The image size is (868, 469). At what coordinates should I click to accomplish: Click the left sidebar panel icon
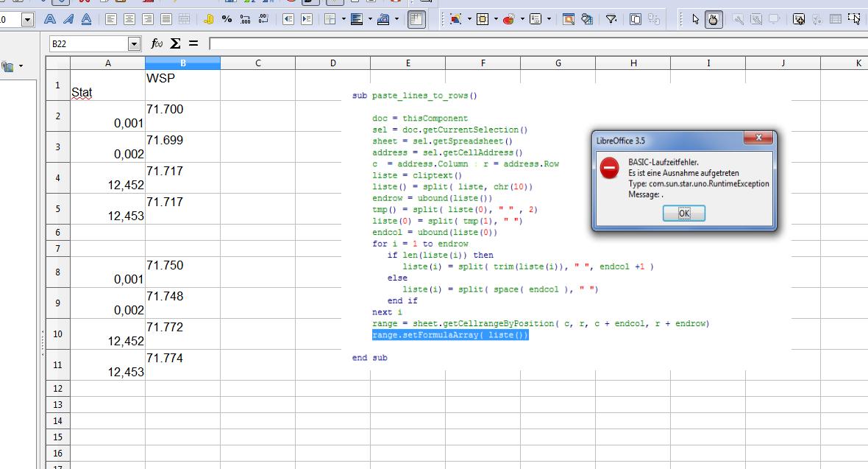pyautogui.click(x=8, y=66)
